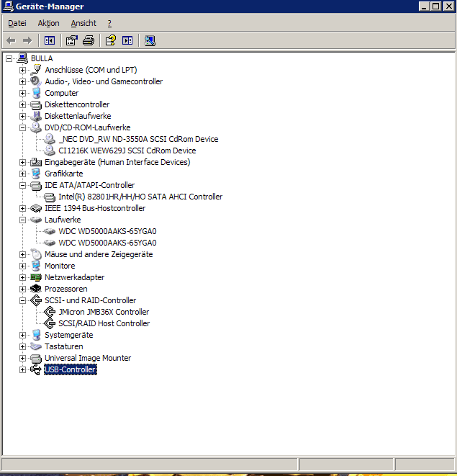Click the Universal Image Mounter icon
Screen dimensions: 457x476
[36, 358]
